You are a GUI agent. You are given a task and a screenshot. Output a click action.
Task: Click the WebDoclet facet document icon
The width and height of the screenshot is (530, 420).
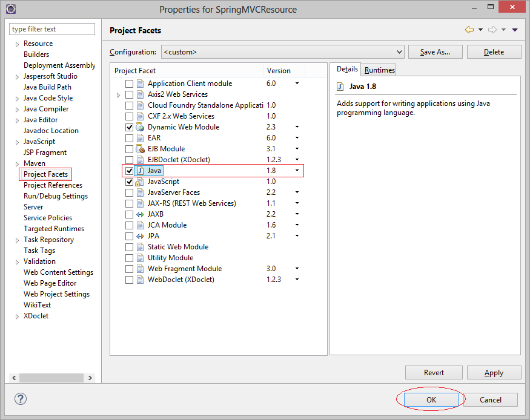click(x=140, y=280)
